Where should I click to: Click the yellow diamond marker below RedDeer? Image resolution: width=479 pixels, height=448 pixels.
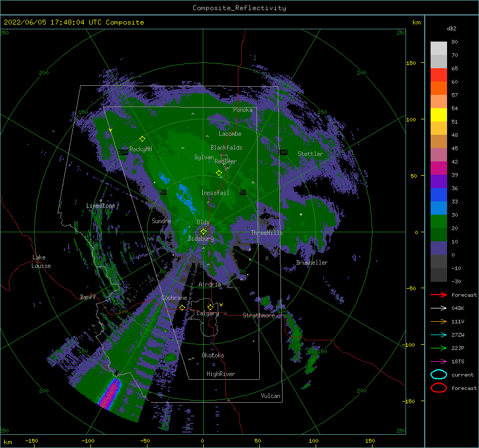tap(219, 173)
